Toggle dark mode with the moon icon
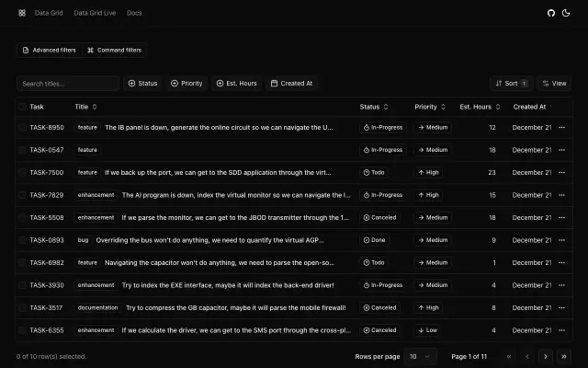The width and height of the screenshot is (588, 368). point(566,13)
